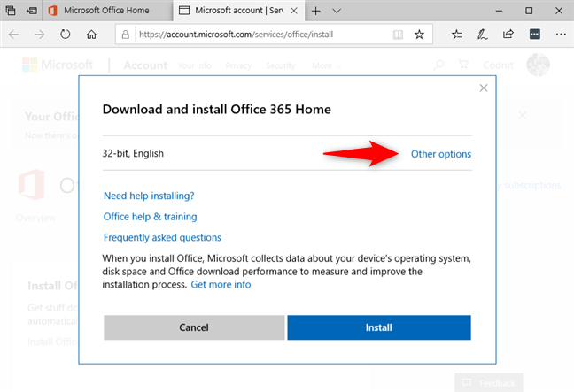Open the Settings and more menu
This screenshot has width=574, height=392.
coord(561,35)
